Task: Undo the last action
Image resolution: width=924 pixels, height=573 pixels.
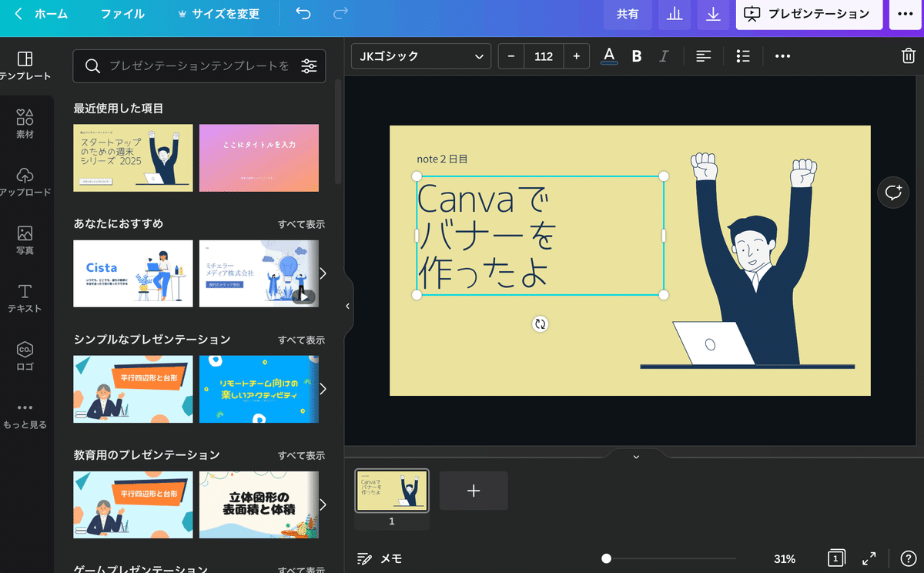Action: pyautogui.click(x=303, y=14)
